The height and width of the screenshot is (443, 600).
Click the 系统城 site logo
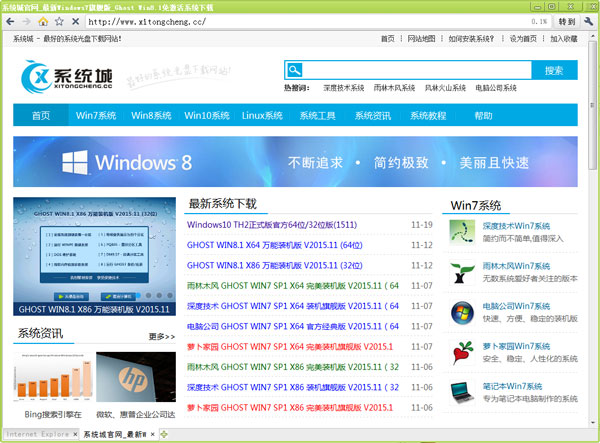tap(67, 77)
